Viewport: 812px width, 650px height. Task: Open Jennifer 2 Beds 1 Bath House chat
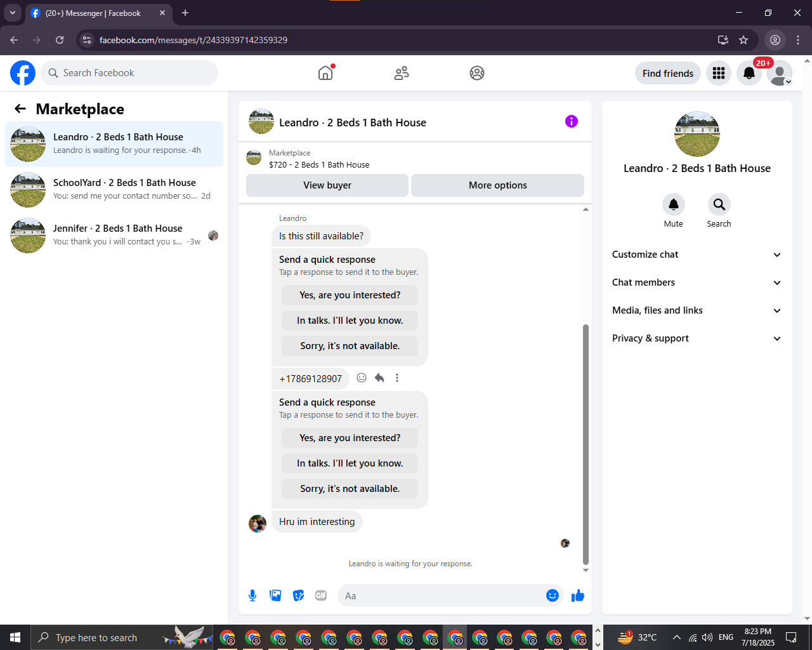(114, 235)
